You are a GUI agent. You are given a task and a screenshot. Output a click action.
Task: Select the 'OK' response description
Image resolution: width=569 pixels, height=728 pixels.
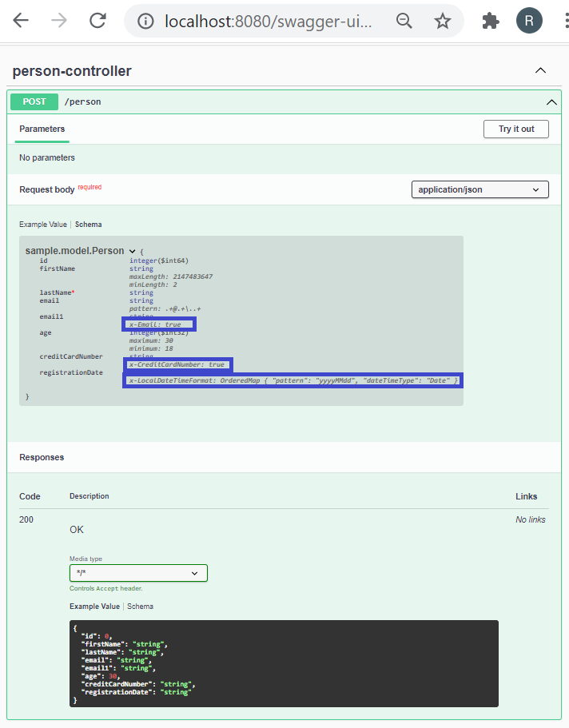77,530
